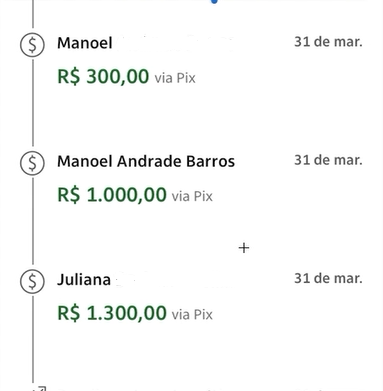Click the timeline line between first and second transactions
The image size is (383, 391).
[x=33, y=103]
